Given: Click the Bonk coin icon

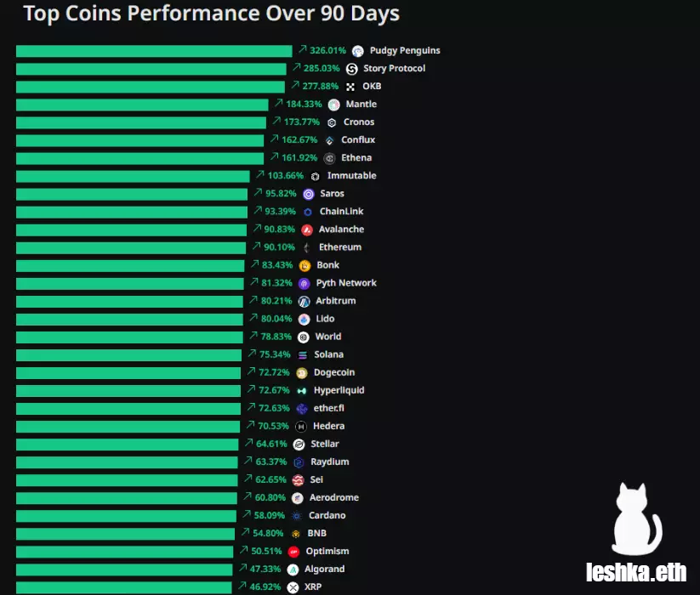Looking at the screenshot, I should pos(305,265).
